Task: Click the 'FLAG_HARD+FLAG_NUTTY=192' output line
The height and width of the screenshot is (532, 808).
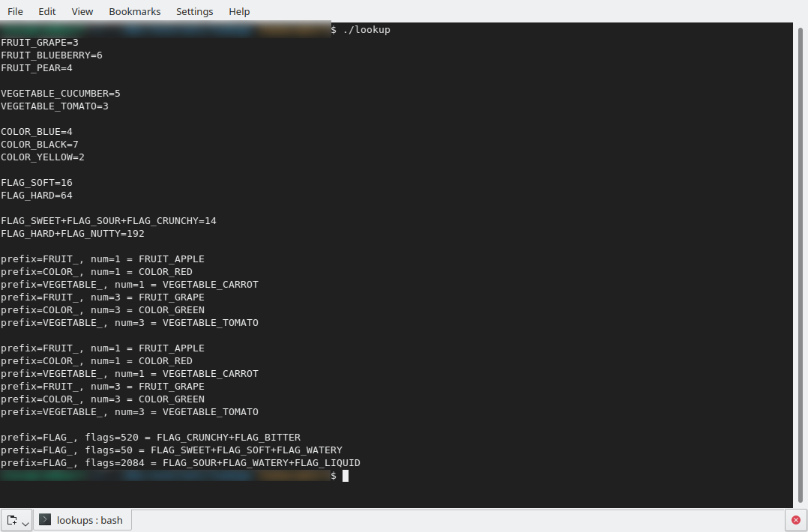Action: click(x=73, y=234)
